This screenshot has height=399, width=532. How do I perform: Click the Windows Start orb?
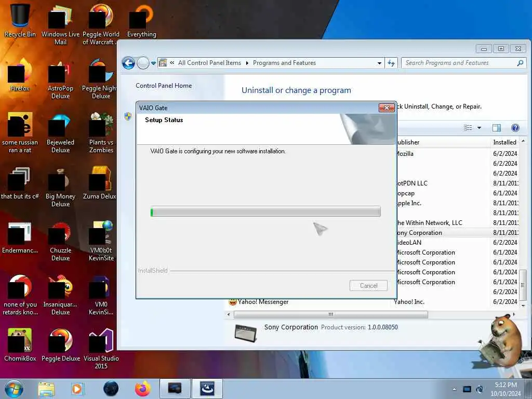pos(14,389)
